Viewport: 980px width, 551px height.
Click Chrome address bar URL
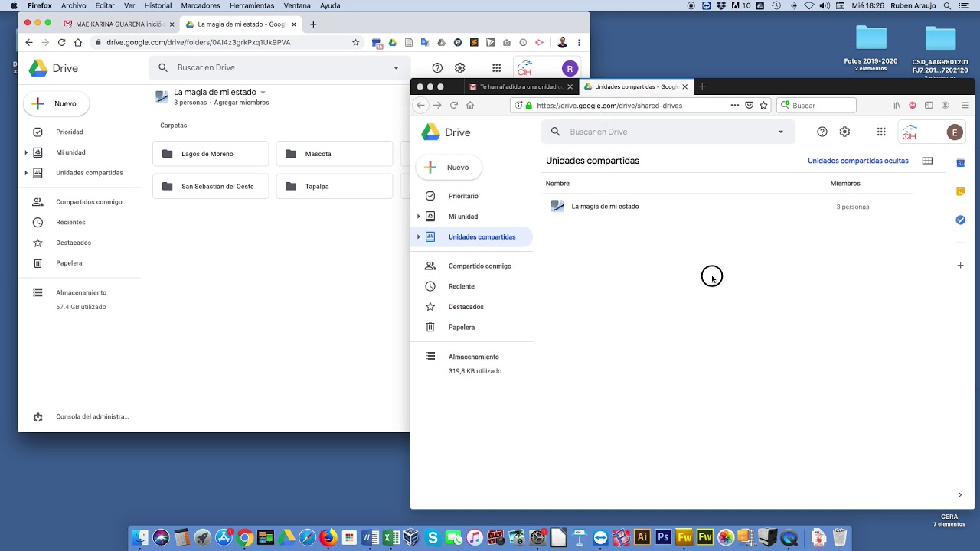click(x=198, y=43)
